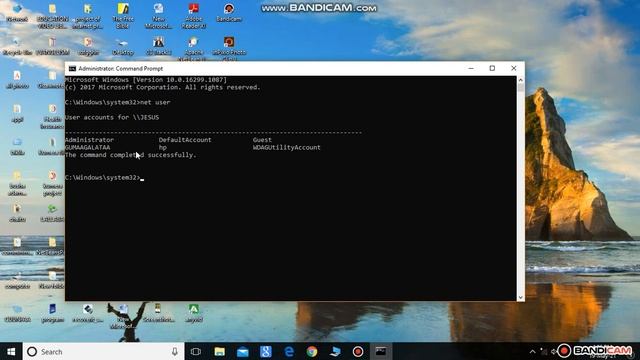Open Task View from the taskbar
The image size is (640, 360).
click(196, 351)
